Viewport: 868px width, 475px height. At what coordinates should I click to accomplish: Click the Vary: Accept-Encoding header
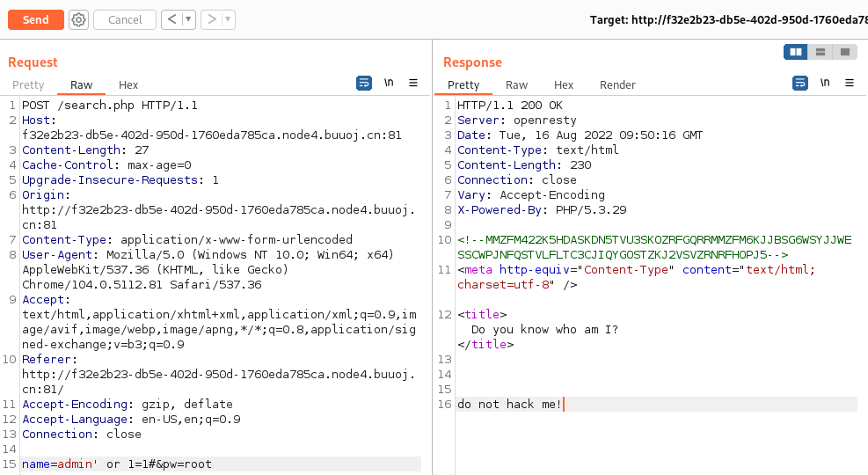click(x=531, y=195)
